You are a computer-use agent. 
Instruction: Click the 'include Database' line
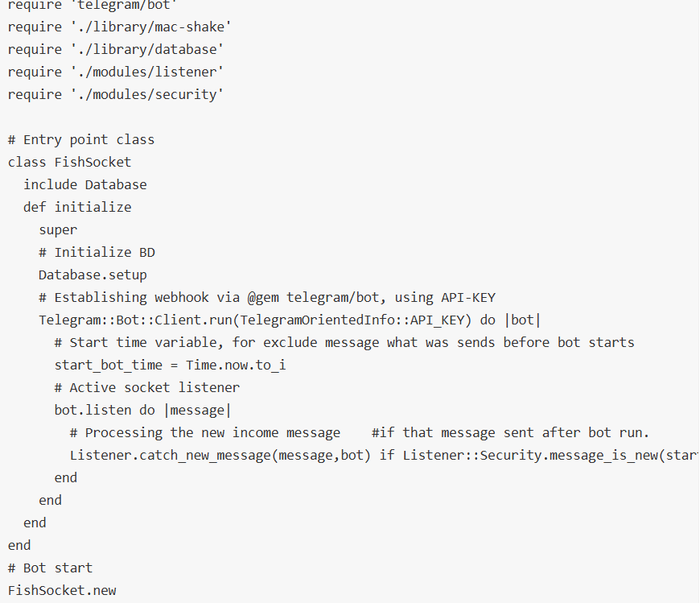coord(85,184)
